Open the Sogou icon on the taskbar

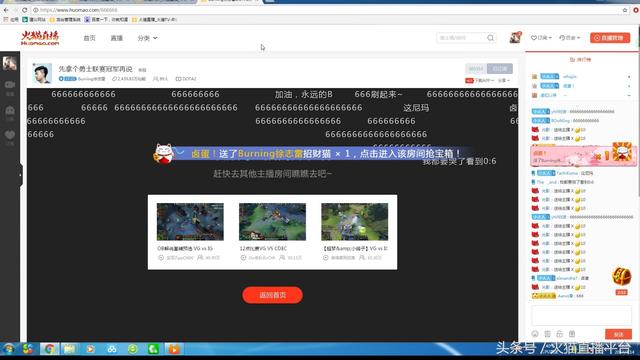(28, 349)
